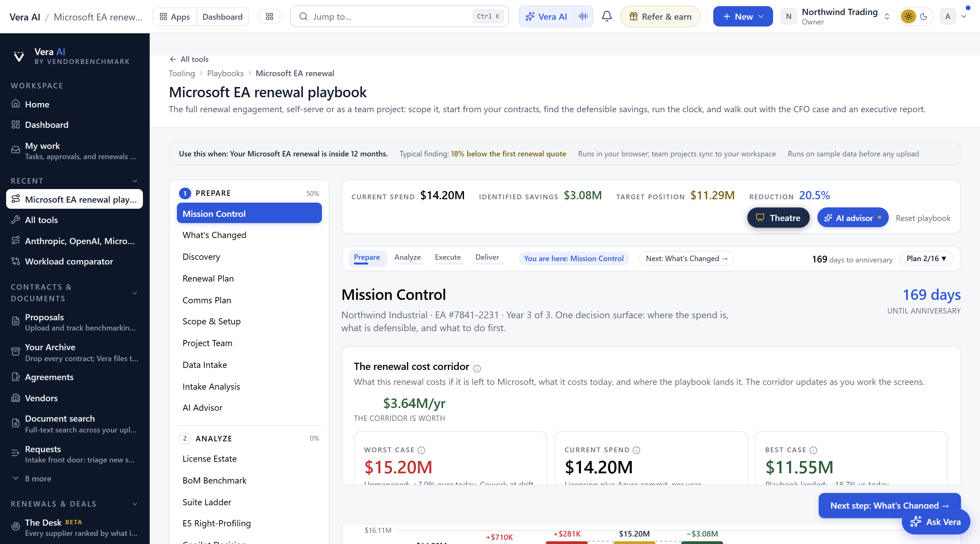
Task: Expand the Analyze phase header
Action: [249, 438]
